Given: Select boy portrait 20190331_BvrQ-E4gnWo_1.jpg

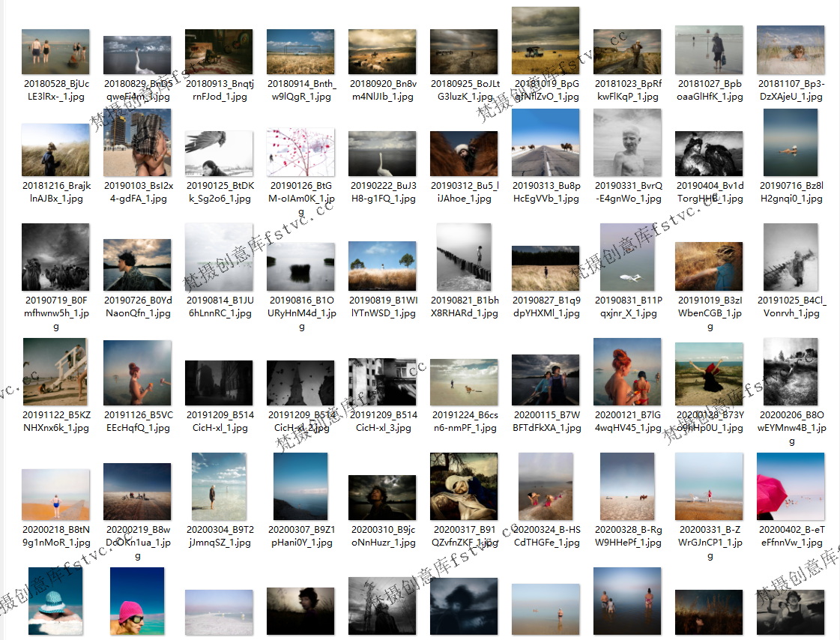Looking at the screenshot, I should tap(627, 142).
